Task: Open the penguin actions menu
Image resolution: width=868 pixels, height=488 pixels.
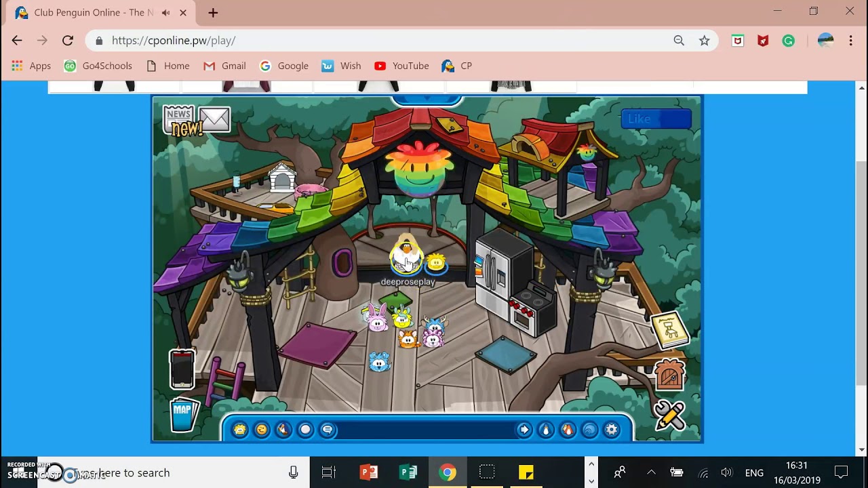Action: [x=283, y=429]
